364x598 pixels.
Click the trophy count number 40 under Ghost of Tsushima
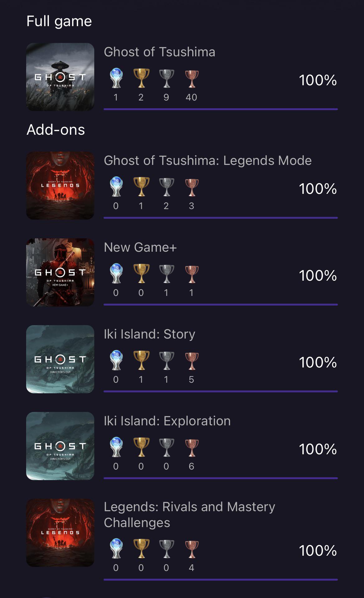pyautogui.click(x=192, y=97)
